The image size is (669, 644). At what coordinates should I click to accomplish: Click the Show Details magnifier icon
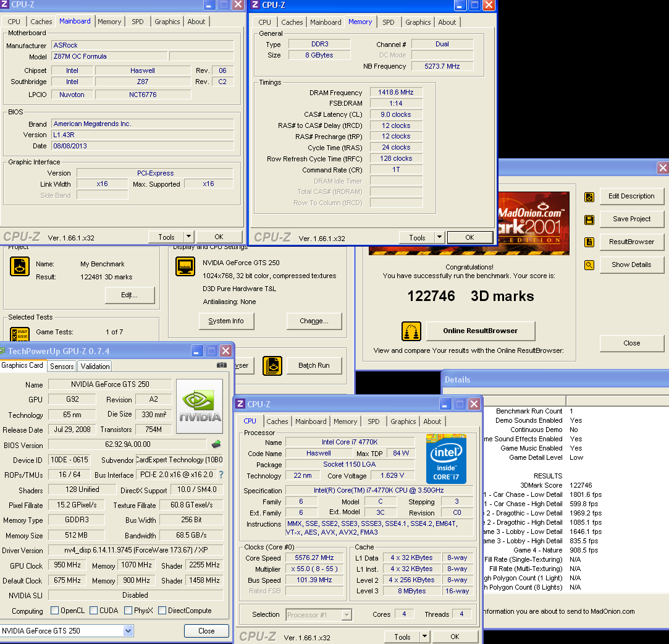click(x=589, y=265)
